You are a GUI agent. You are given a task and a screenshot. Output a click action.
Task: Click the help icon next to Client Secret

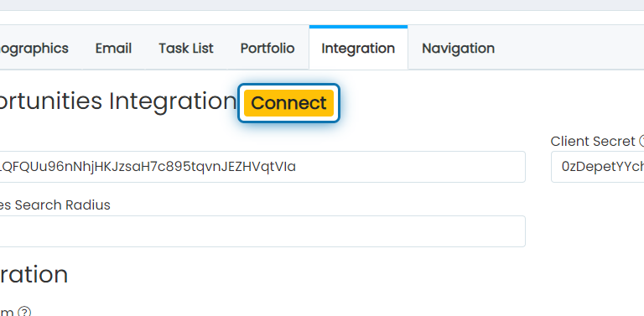641,141
